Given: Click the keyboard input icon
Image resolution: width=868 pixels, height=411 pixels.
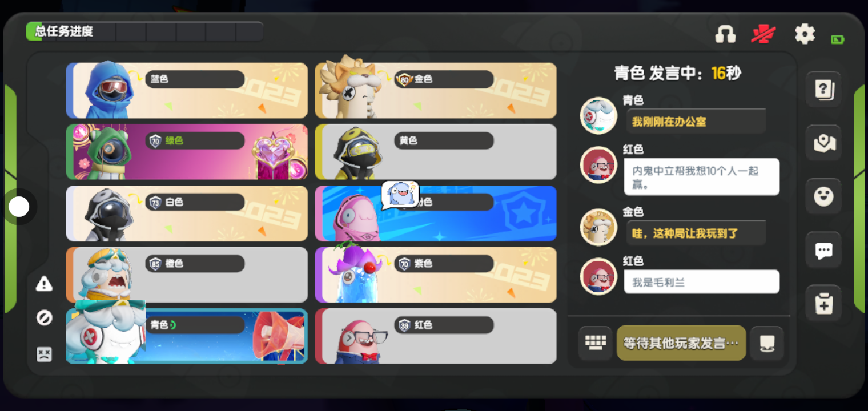Looking at the screenshot, I should (595, 342).
